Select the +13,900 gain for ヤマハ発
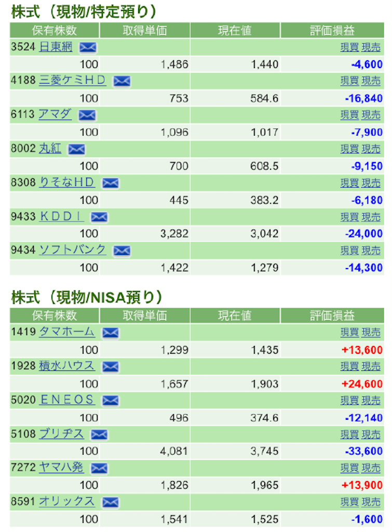The height and width of the screenshot is (532, 392). pyautogui.click(x=362, y=485)
